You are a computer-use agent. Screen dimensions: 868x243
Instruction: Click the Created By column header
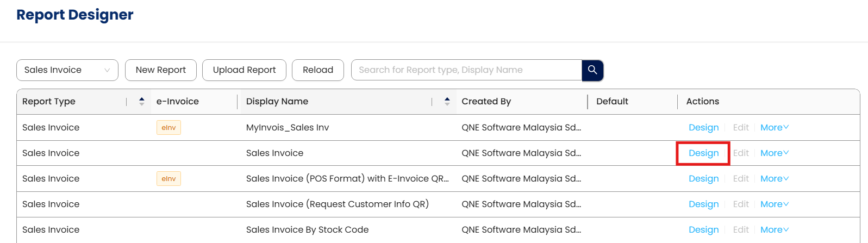[x=486, y=101]
